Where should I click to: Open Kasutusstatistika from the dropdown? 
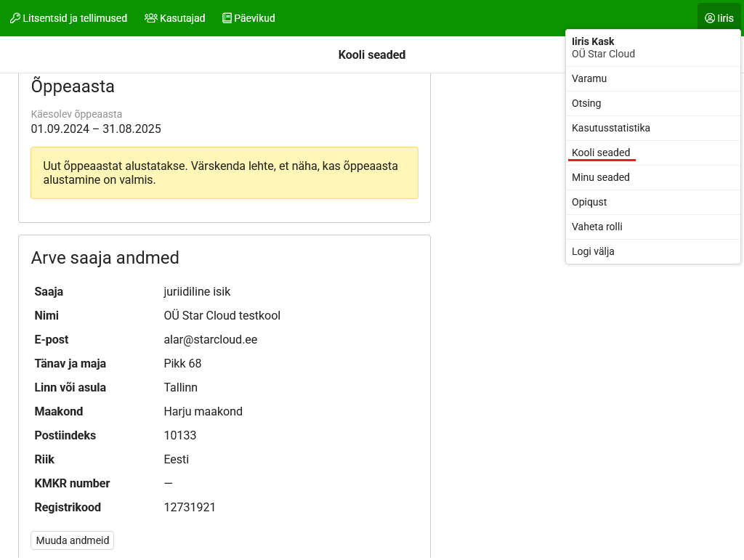tap(611, 128)
